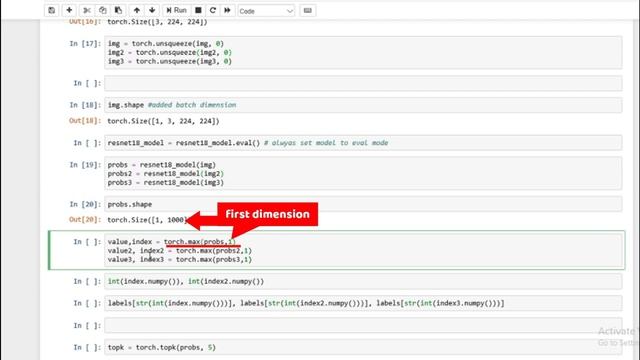The image size is (640, 360).
Task: Click output text torch.Size([3, 224, 224])
Action: (157, 22)
